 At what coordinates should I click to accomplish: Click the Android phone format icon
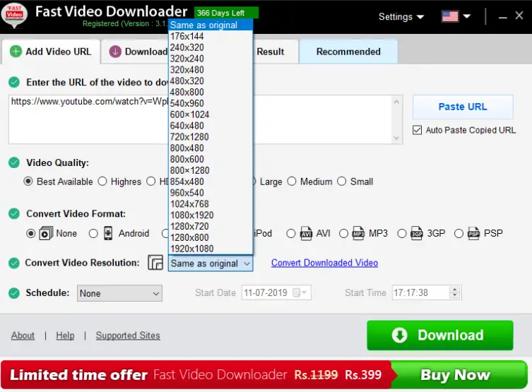pyautogui.click(x=108, y=233)
